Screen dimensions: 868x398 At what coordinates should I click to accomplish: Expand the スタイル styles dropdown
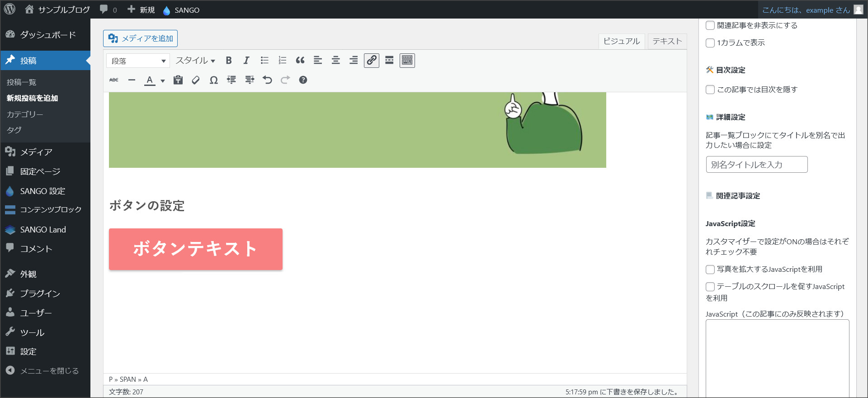click(195, 61)
